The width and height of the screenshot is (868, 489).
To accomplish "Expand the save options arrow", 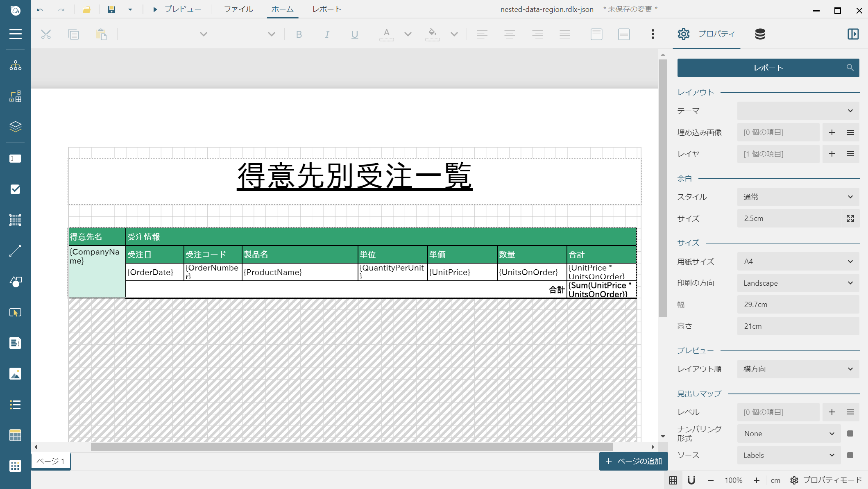I will (130, 9).
